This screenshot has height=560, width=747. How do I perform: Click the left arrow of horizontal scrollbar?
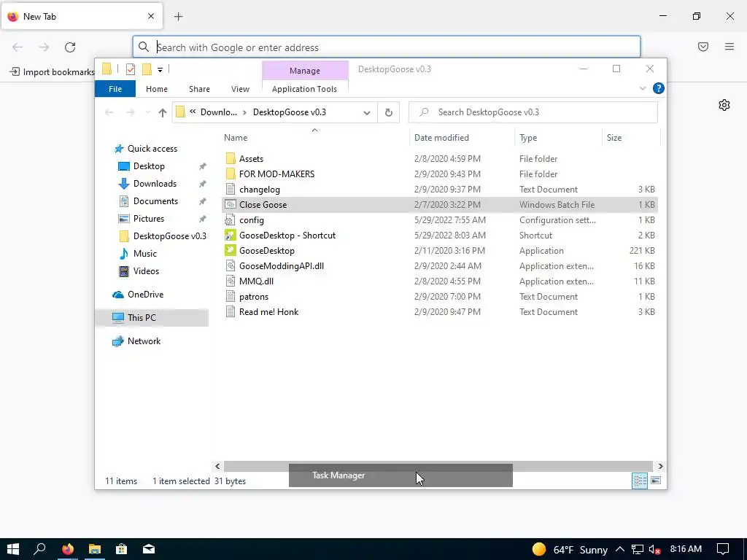coord(217,466)
